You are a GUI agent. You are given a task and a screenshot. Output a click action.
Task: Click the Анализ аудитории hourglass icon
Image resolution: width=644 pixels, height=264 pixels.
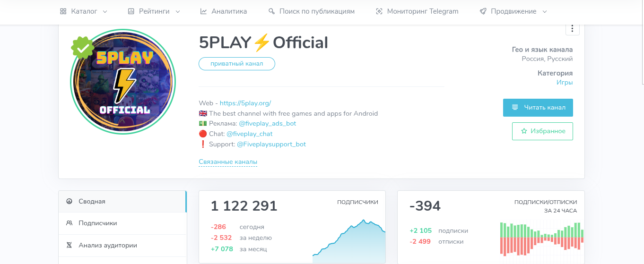click(69, 245)
